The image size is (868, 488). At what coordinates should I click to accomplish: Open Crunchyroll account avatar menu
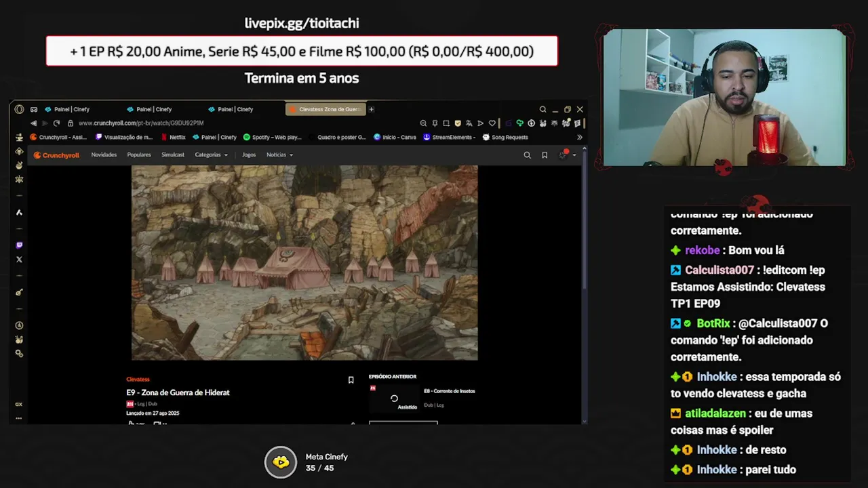click(566, 155)
